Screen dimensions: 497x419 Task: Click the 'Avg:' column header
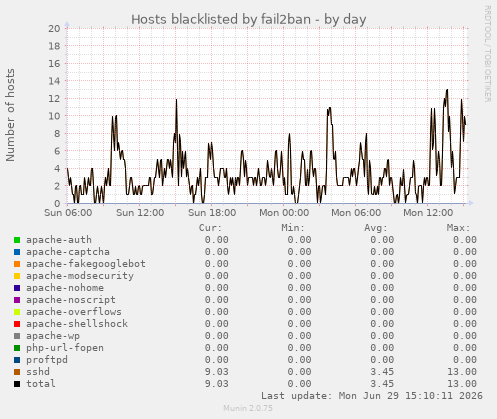click(x=376, y=228)
